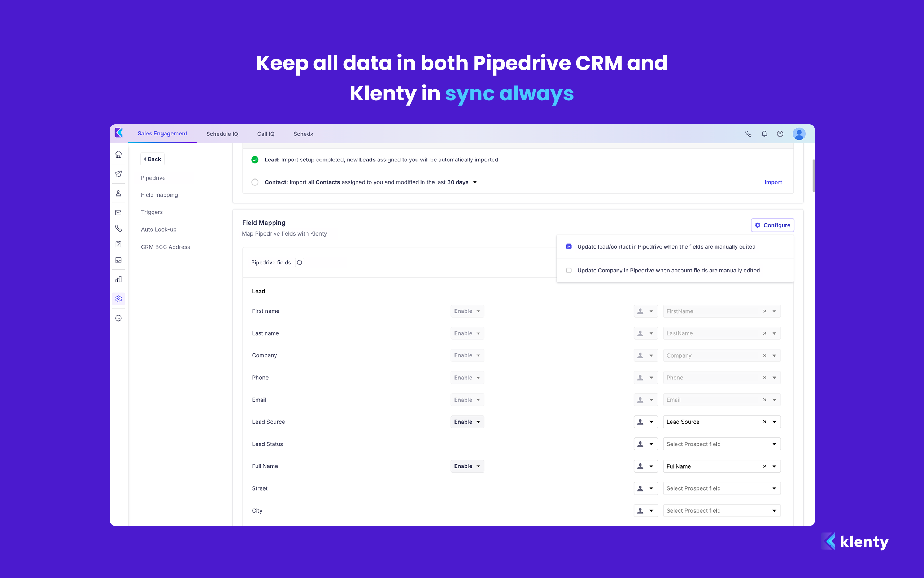Click the Configure button
This screenshot has height=578, width=924.
[773, 225]
